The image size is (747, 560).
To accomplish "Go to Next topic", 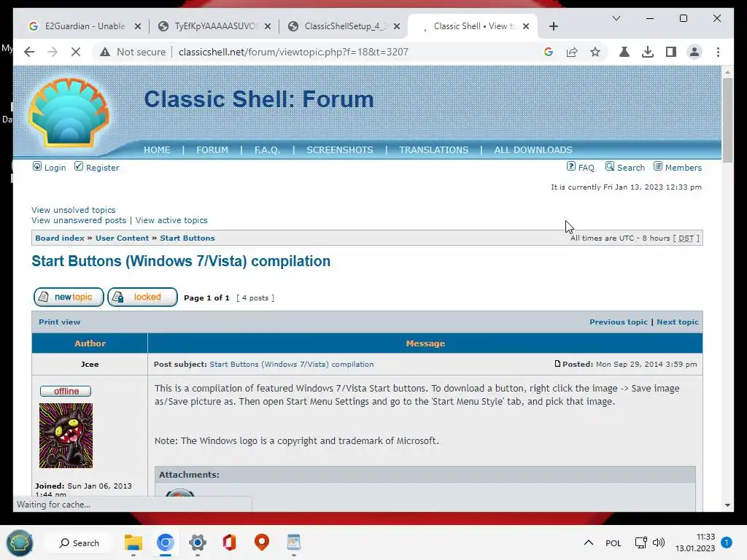I will (678, 322).
